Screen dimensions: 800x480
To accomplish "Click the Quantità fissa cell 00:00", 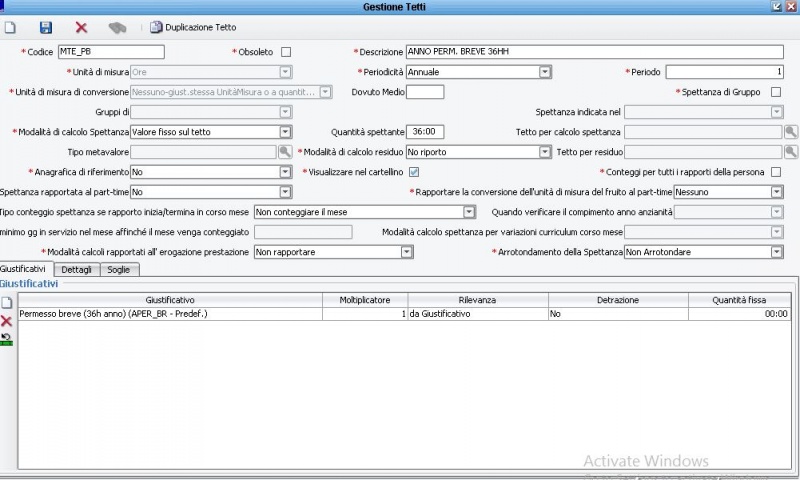I will click(739, 314).
